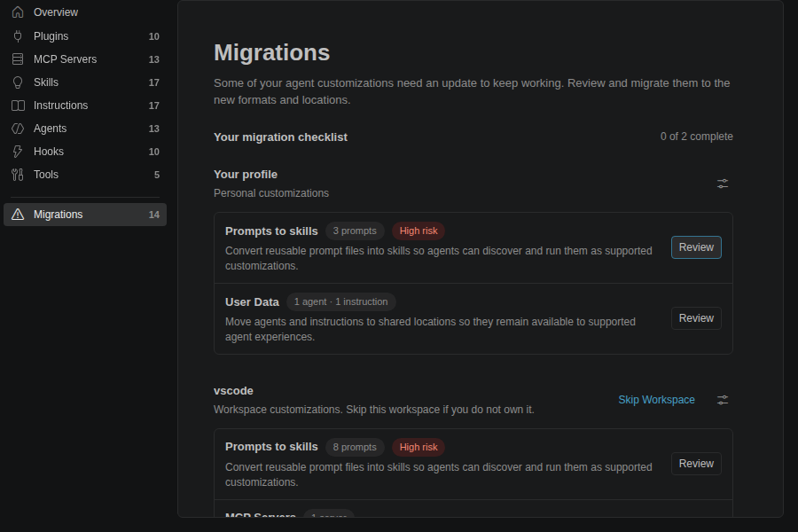Click the 'Your profile' section heading
This screenshot has height=532, width=798.
pos(246,174)
